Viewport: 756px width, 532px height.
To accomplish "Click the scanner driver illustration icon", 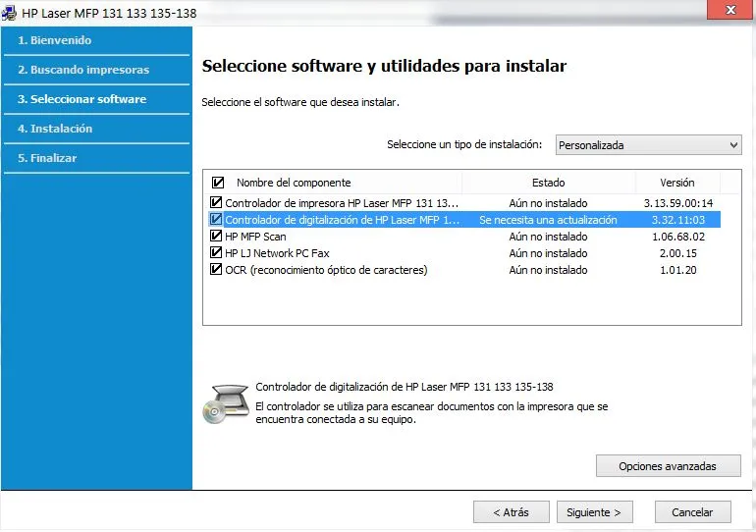I will pyautogui.click(x=226, y=403).
